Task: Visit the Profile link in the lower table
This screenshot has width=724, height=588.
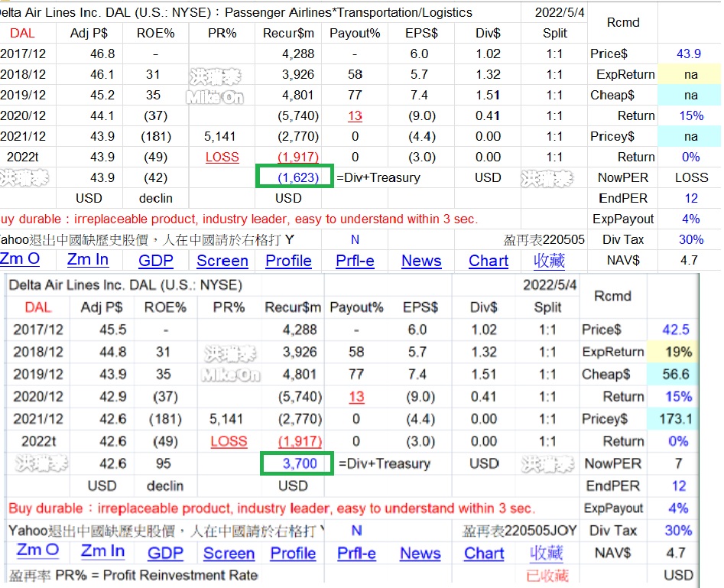Action: (x=294, y=554)
